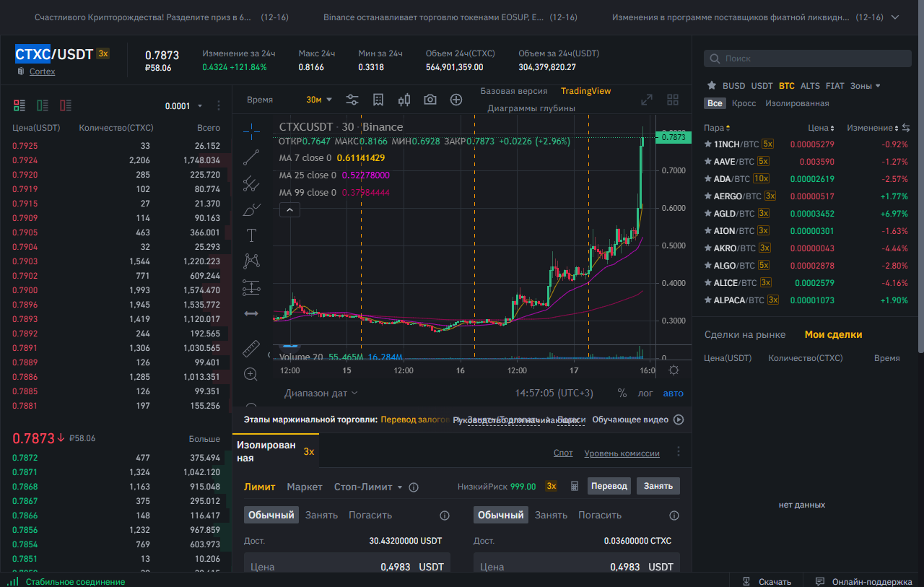Open the Диапазон дат dropdown

[x=321, y=393]
